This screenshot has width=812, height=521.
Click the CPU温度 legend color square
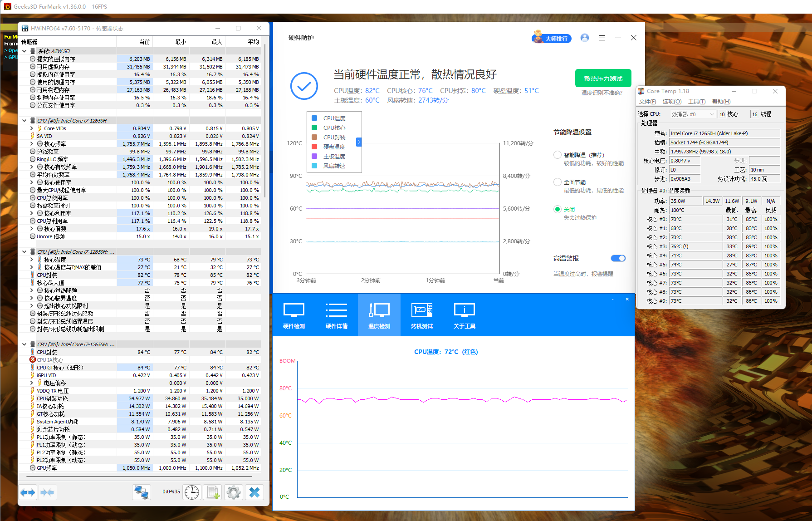(x=314, y=118)
